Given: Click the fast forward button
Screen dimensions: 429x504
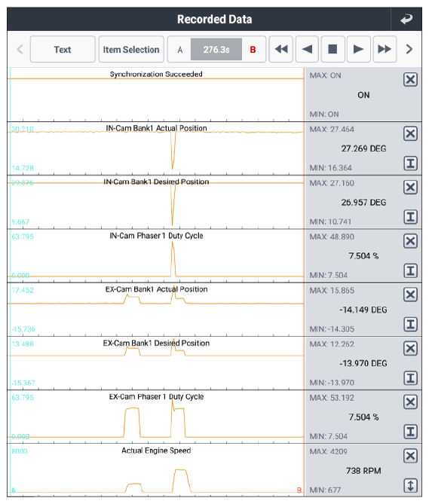Looking at the screenshot, I should 385,49.
